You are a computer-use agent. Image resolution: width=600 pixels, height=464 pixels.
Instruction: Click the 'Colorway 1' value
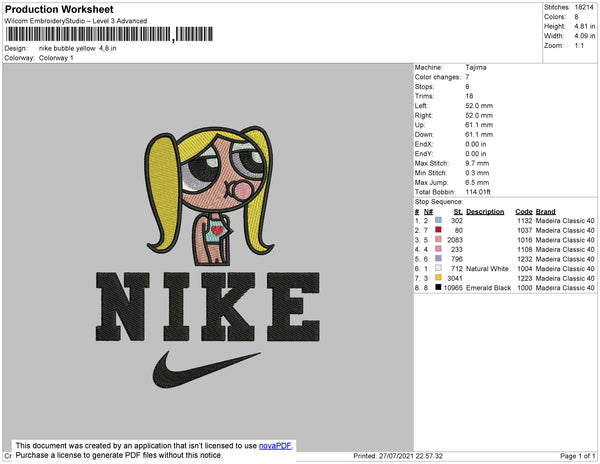click(56, 58)
